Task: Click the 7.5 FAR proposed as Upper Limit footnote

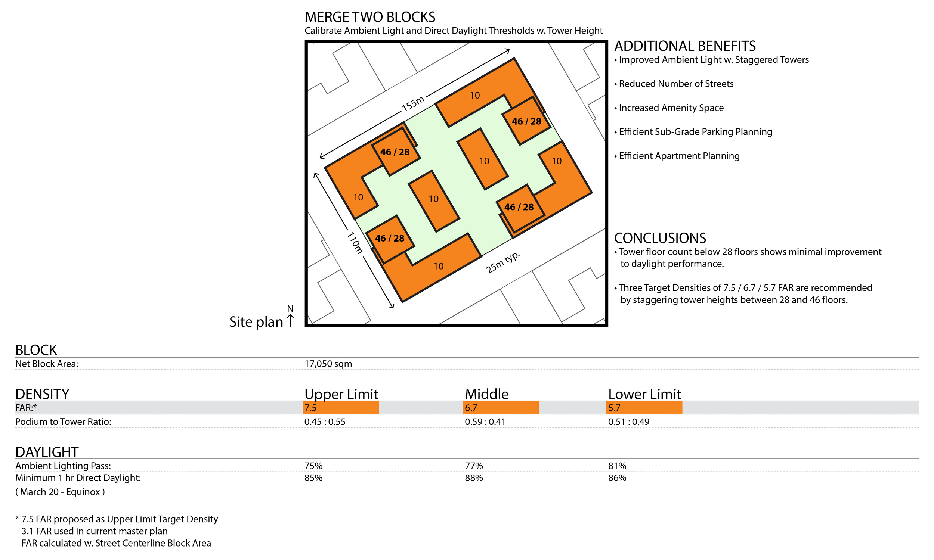Action: [117, 519]
